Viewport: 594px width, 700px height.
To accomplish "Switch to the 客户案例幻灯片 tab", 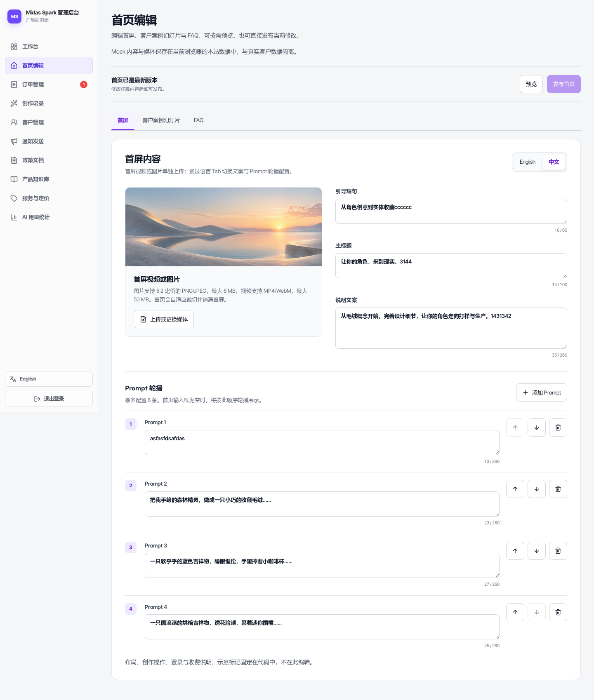I will [161, 120].
